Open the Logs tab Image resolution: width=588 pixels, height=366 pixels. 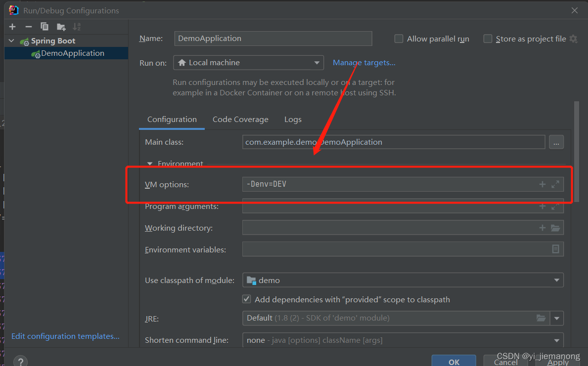(293, 119)
